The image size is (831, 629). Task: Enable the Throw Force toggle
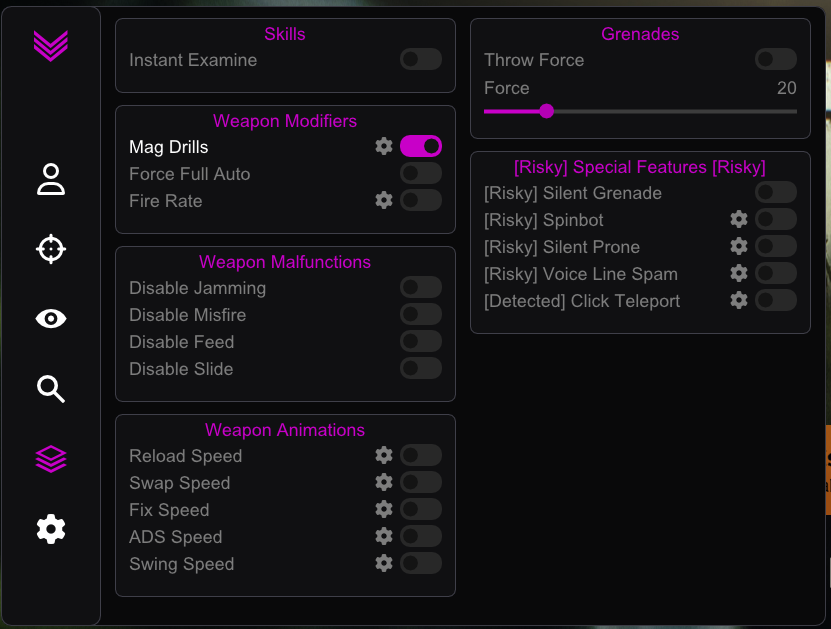776,59
